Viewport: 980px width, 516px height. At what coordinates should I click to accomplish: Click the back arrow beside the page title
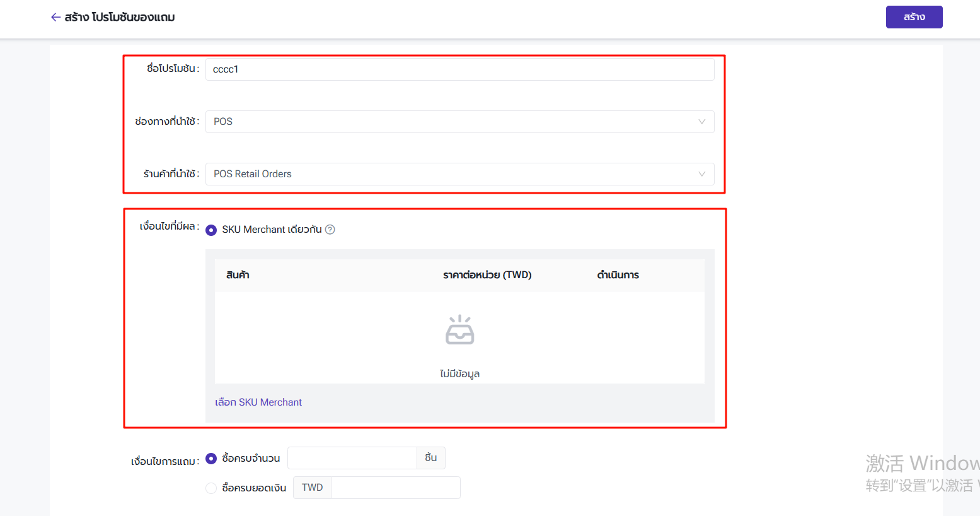tap(55, 17)
